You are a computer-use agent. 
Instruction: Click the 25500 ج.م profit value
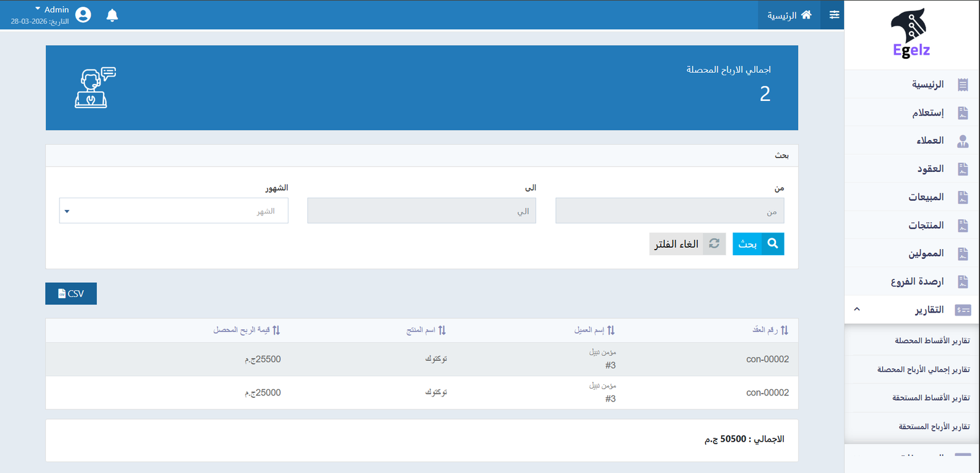point(263,359)
